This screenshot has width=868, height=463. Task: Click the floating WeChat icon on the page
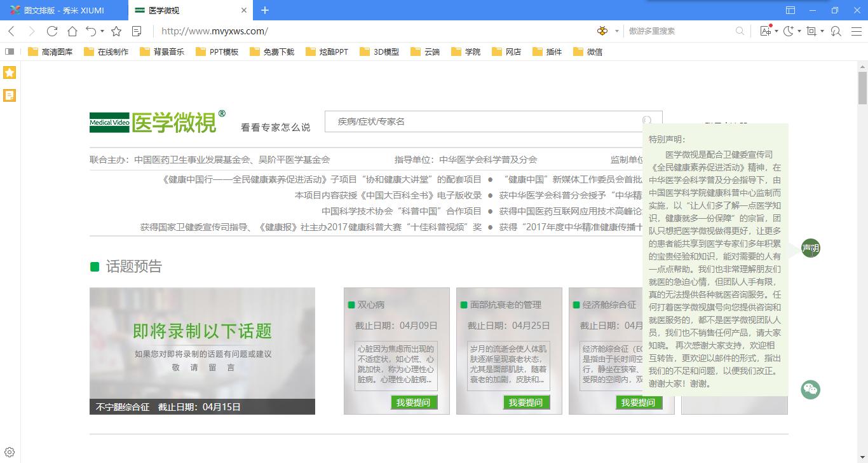pyautogui.click(x=810, y=389)
